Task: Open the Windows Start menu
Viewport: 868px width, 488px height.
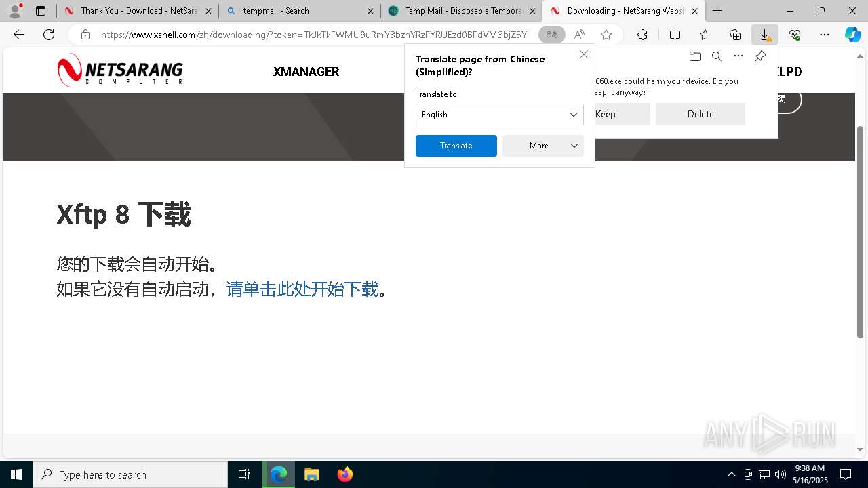Action: click(x=16, y=474)
